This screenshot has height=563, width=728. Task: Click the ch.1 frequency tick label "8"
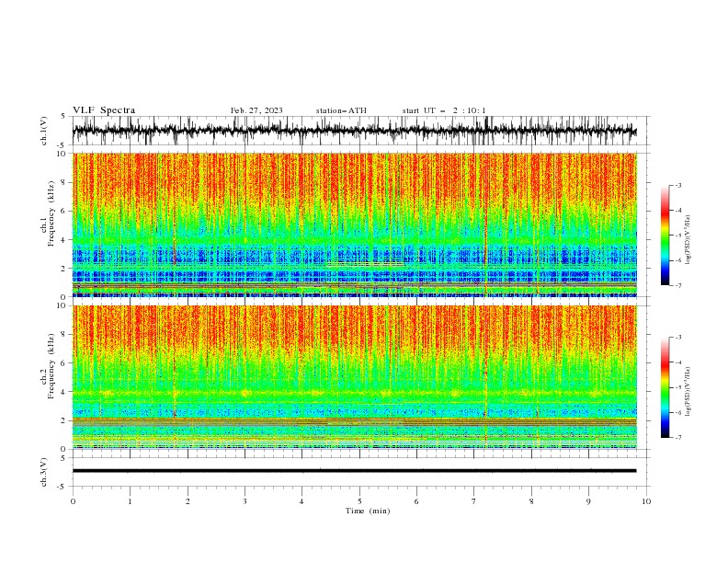point(63,182)
